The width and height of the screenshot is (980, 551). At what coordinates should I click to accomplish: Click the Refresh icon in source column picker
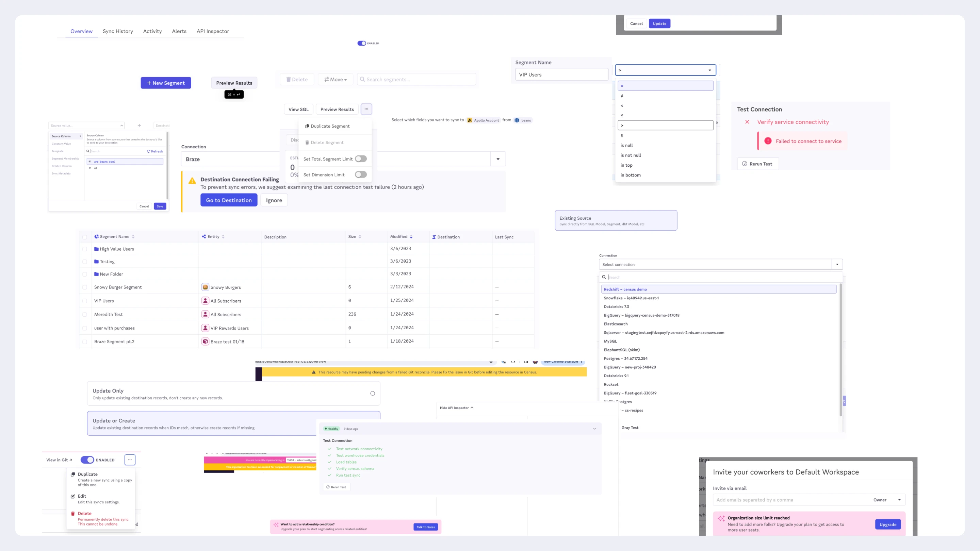149,151
